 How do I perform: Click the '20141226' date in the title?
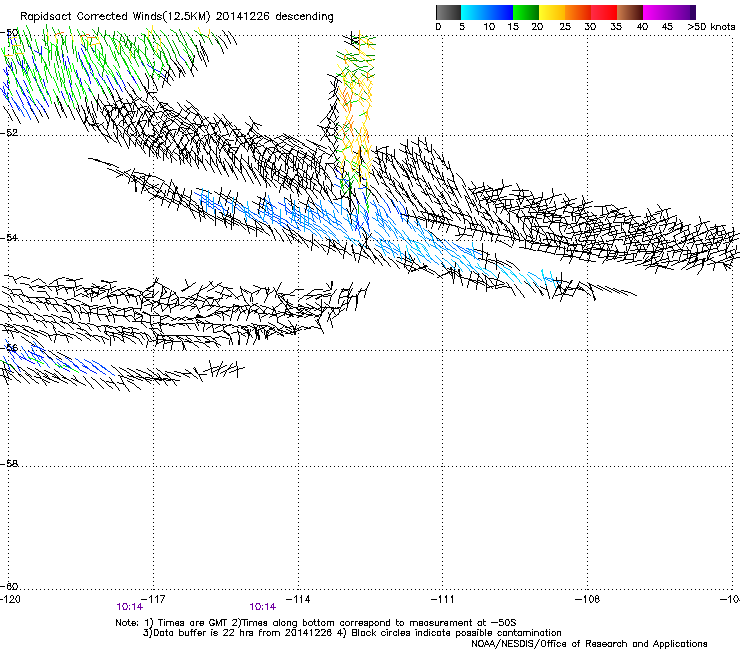pyautogui.click(x=243, y=17)
